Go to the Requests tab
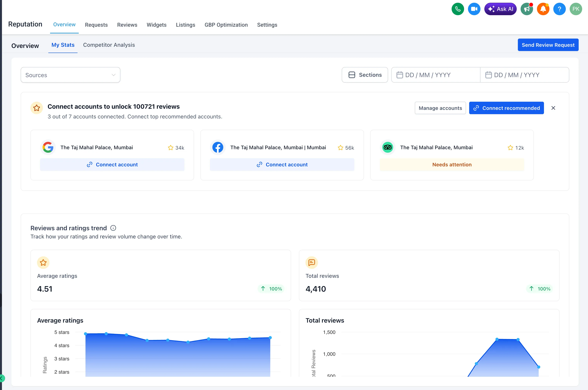Viewport: 588px width, 390px height. (96, 25)
